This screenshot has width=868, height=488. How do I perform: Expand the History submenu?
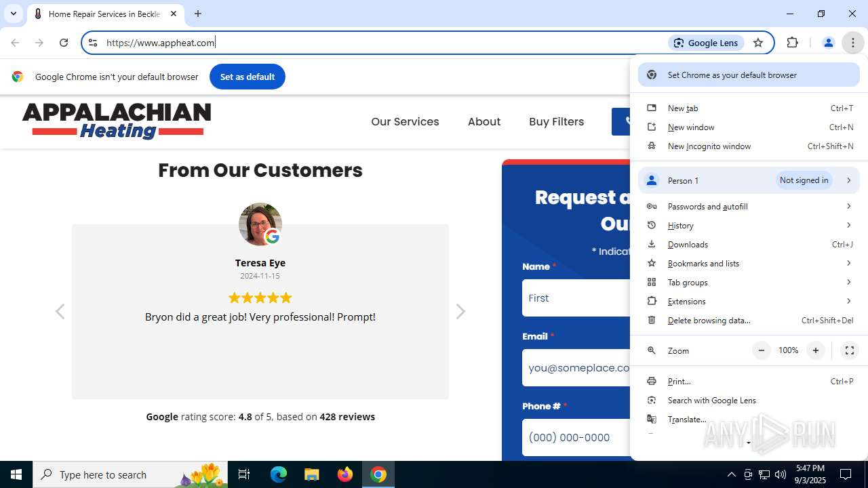pos(749,226)
